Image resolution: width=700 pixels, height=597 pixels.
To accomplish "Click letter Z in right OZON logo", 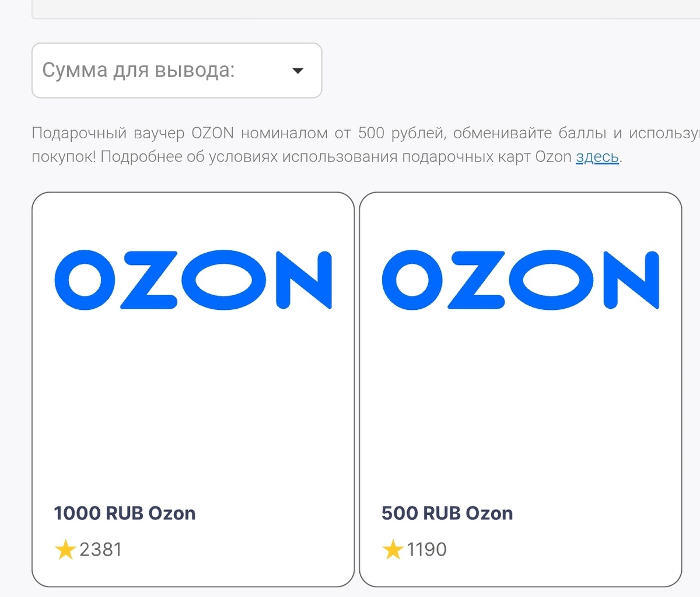I will [477, 280].
